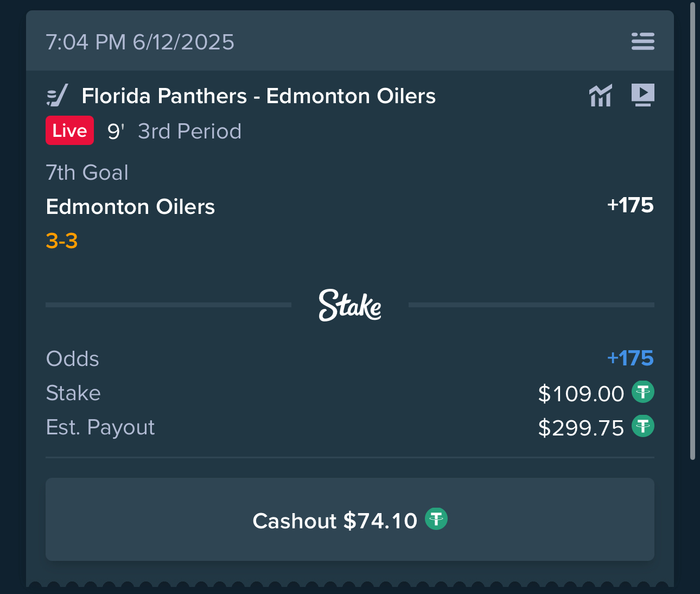Click the $109.00 stake amount

581,394
